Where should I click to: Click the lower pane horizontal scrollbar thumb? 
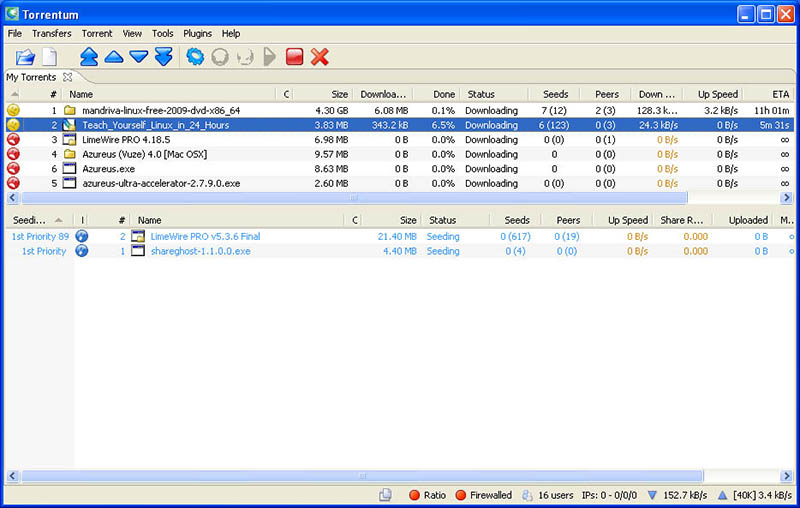pos(362,476)
